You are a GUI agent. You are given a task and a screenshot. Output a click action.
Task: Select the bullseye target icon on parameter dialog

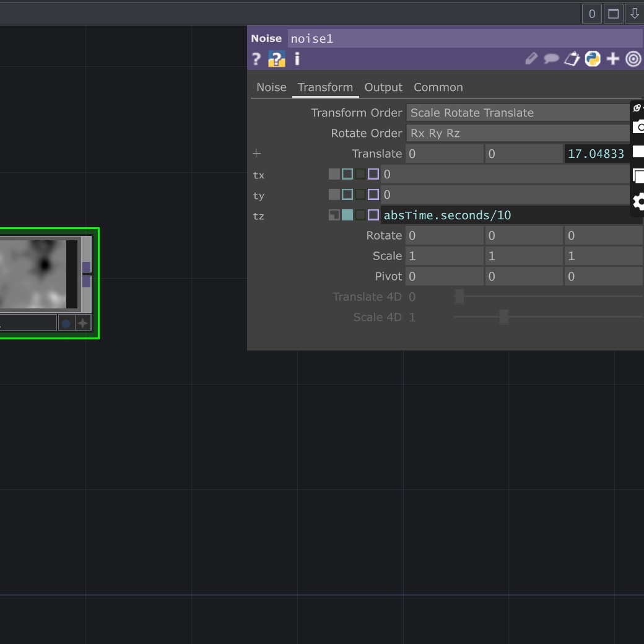tap(633, 59)
